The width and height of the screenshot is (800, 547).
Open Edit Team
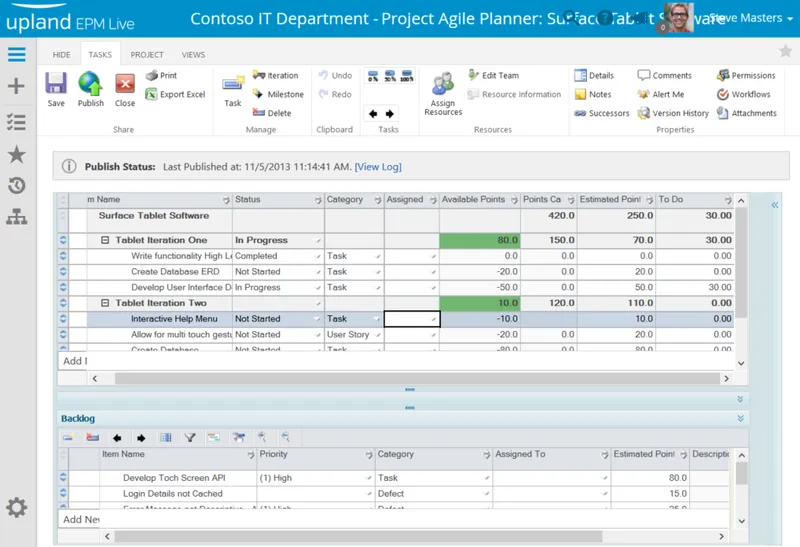pos(493,76)
